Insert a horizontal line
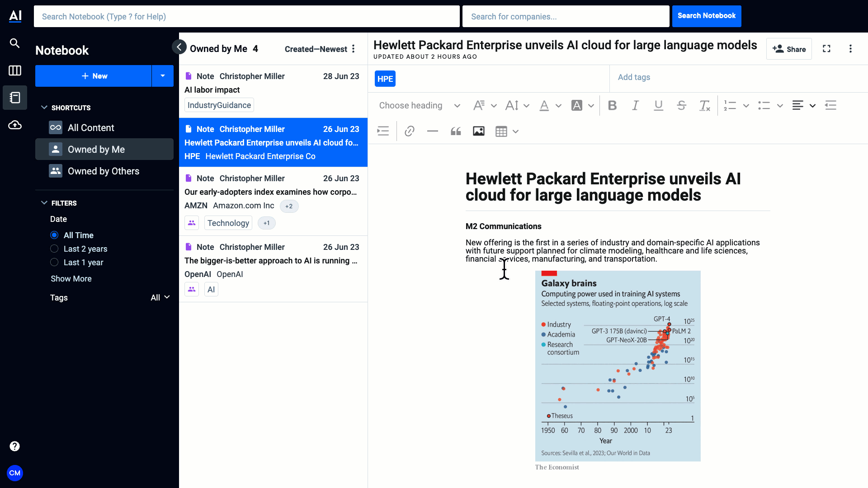This screenshot has width=868, height=488. (433, 131)
